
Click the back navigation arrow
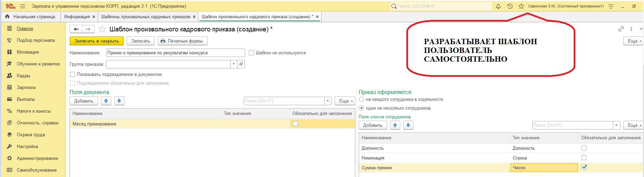[76, 29]
